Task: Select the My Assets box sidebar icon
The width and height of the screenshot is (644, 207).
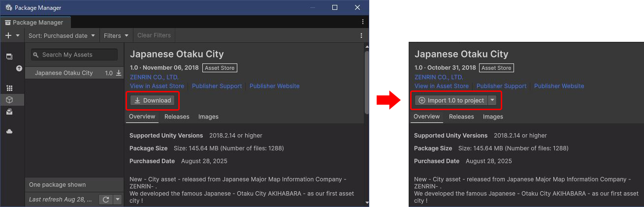Action: tap(9, 100)
